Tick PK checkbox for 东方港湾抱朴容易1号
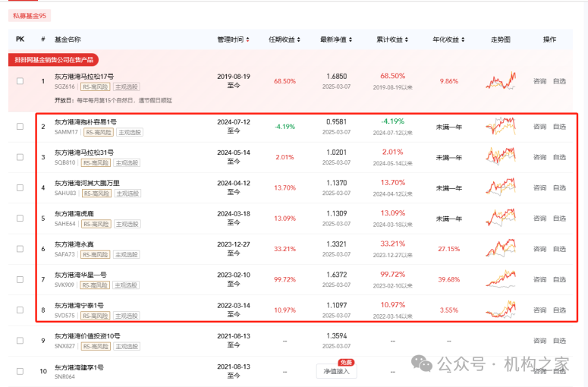The width and height of the screenshot is (588, 387). click(x=20, y=127)
